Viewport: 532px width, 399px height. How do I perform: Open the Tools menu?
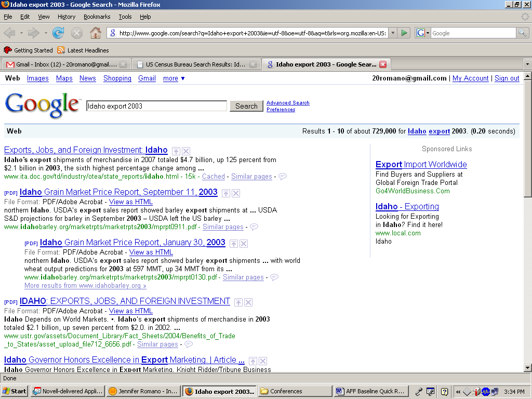pos(125,17)
